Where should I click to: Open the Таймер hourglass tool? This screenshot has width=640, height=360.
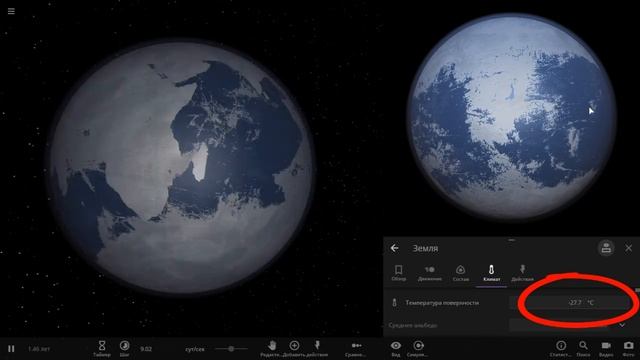click(x=102, y=348)
